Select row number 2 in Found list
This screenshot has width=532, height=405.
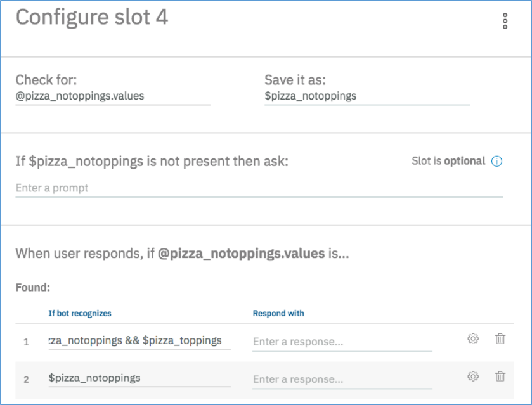pos(27,380)
